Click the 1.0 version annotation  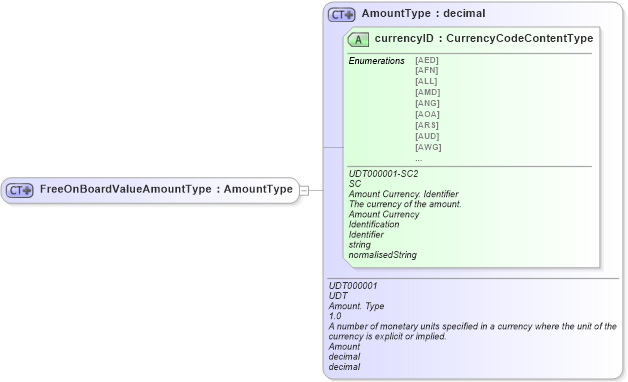click(335, 316)
